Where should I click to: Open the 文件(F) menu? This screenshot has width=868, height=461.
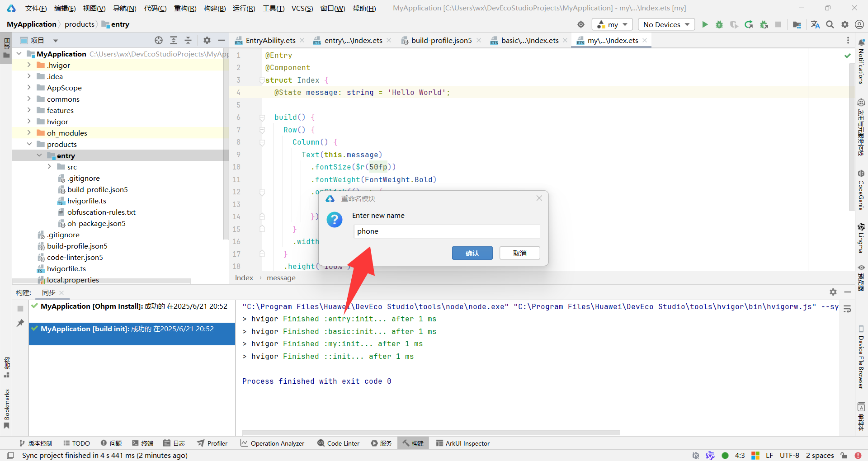click(x=36, y=8)
